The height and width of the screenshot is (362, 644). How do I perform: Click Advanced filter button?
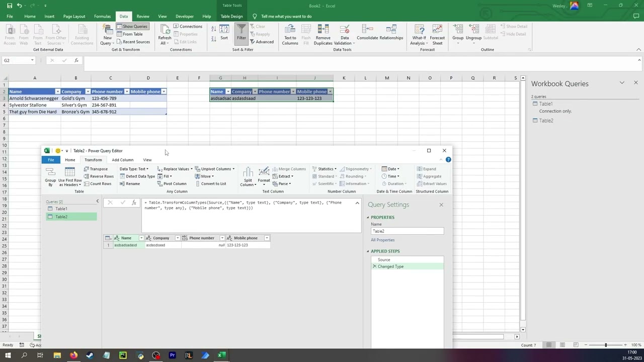click(x=261, y=42)
